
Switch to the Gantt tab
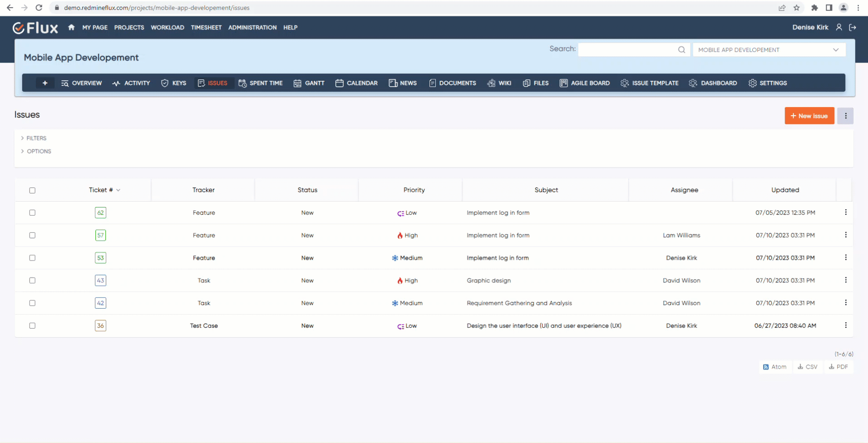(309, 83)
